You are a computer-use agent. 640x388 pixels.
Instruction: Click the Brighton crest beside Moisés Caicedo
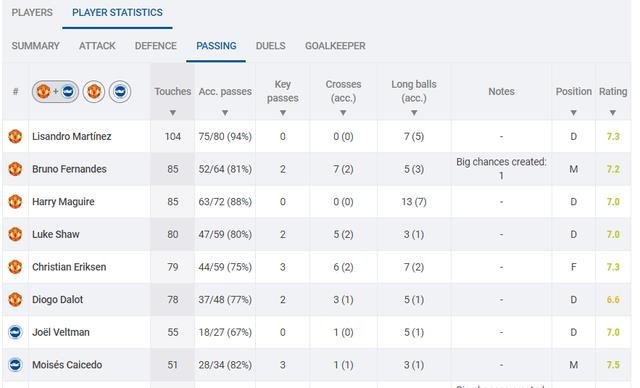[15, 365]
